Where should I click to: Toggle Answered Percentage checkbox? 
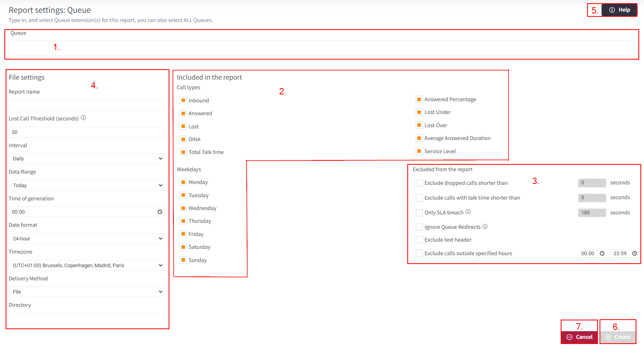[419, 99]
